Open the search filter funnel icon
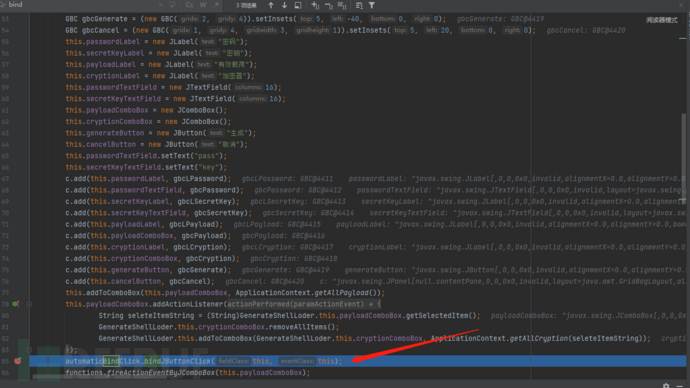Screen dimensions: 690x388 tap(372, 5)
